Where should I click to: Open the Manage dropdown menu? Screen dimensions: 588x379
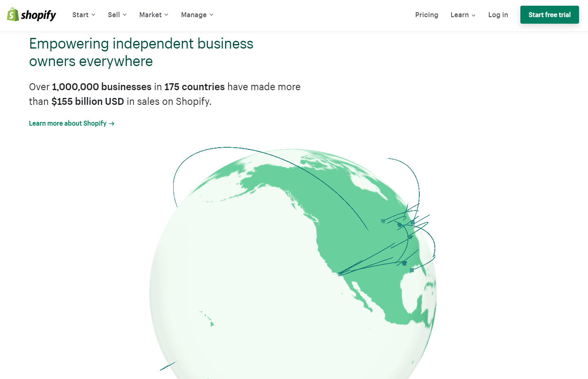[x=194, y=15]
